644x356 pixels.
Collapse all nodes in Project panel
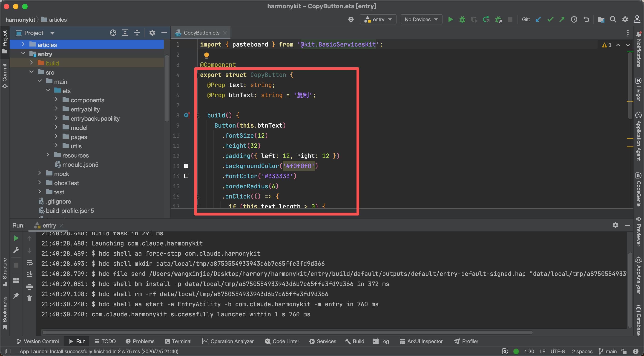click(137, 33)
